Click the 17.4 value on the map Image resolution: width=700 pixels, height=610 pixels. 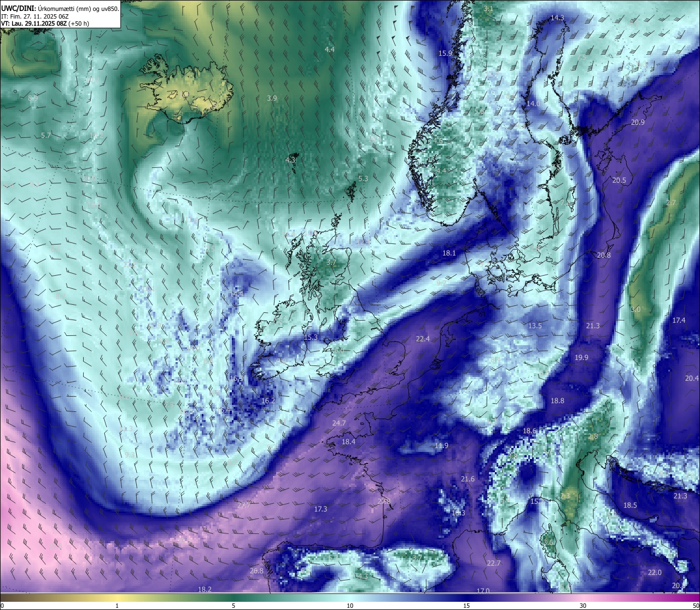pyautogui.click(x=679, y=320)
